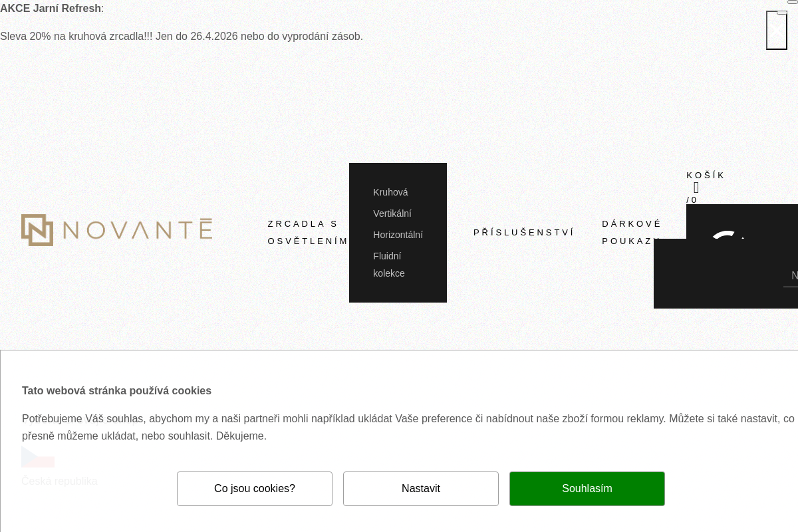Click the cart icon under Košík

[696, 188]
